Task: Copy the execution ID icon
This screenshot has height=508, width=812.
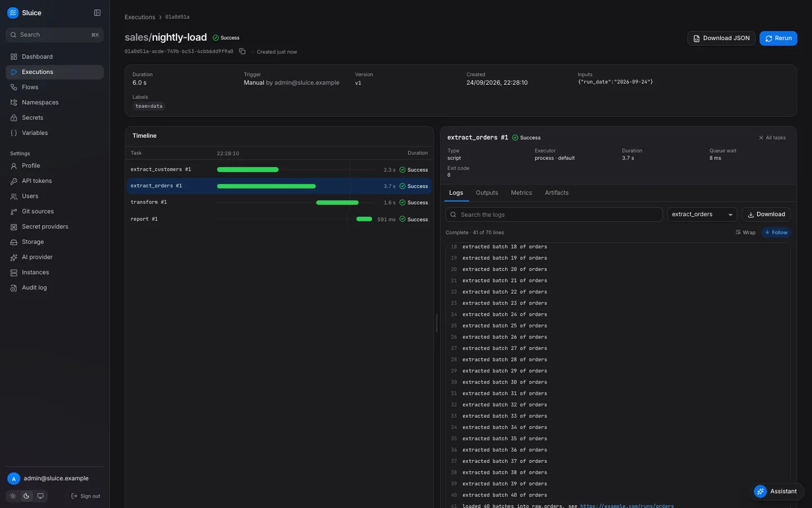Action: [242, 51]
